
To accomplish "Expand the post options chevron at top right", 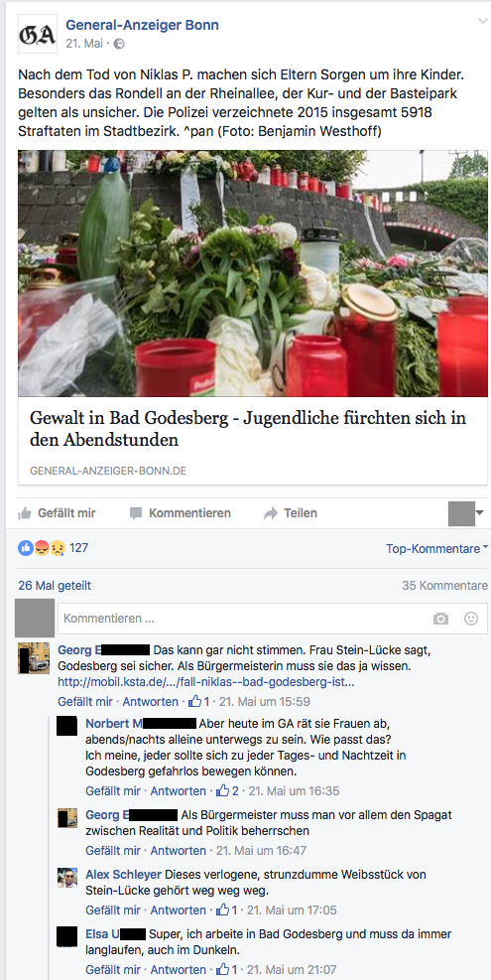I will [x=482, y=21].
